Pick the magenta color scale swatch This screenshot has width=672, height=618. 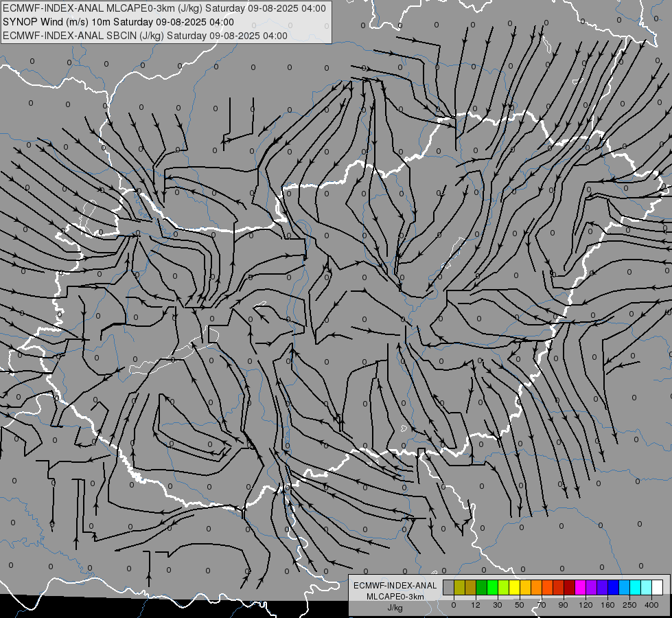pyautogui.click(x=580, y=587)
